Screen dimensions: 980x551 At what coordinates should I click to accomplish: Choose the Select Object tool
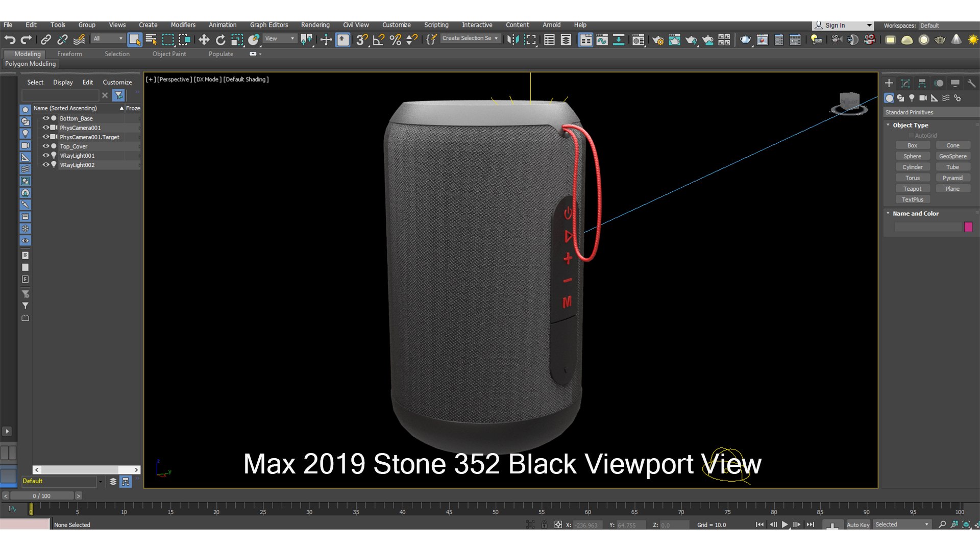(135, 39)
